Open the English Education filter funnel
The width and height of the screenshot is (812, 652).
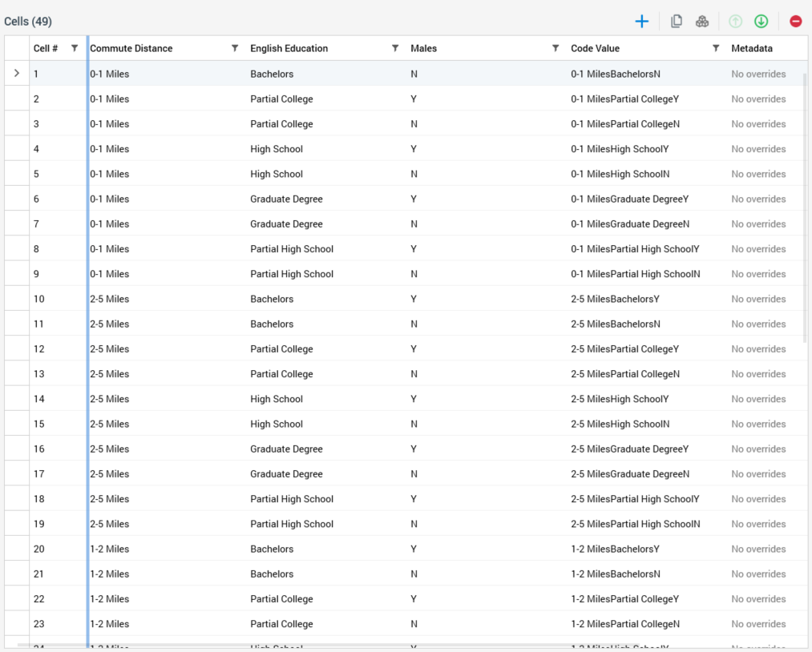395,48
